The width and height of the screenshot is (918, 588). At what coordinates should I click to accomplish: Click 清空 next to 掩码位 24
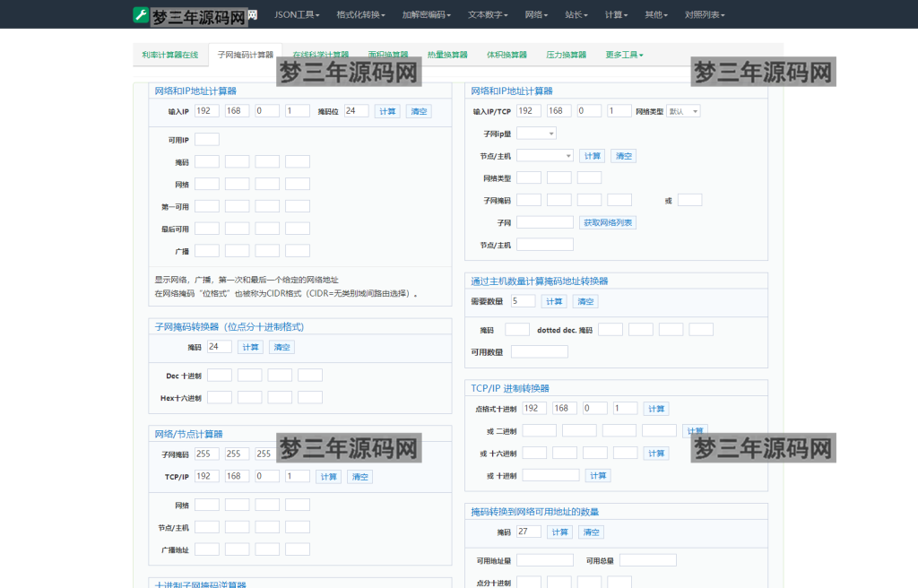pos(419,111)
